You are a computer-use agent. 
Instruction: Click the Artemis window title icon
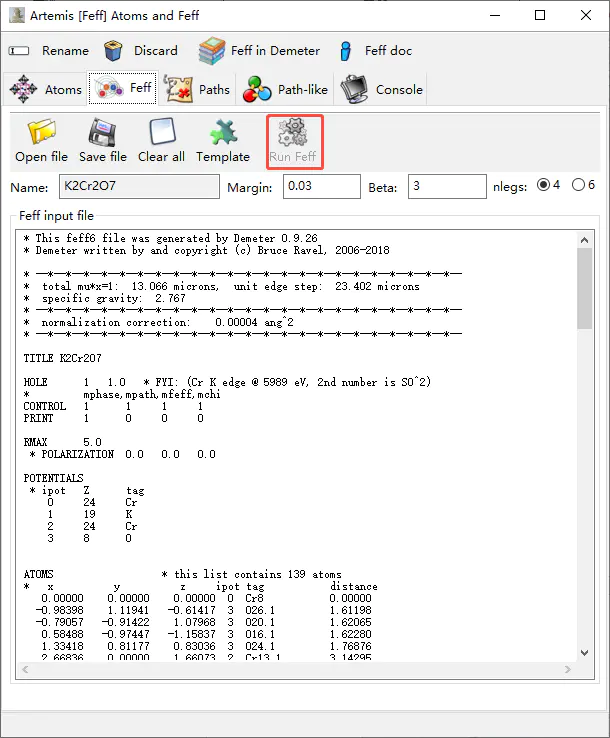[x=16, y=15]
